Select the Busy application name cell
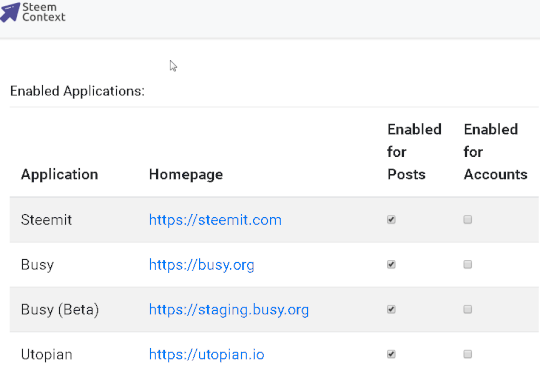The image size is (540, 371). pos(37,265)
